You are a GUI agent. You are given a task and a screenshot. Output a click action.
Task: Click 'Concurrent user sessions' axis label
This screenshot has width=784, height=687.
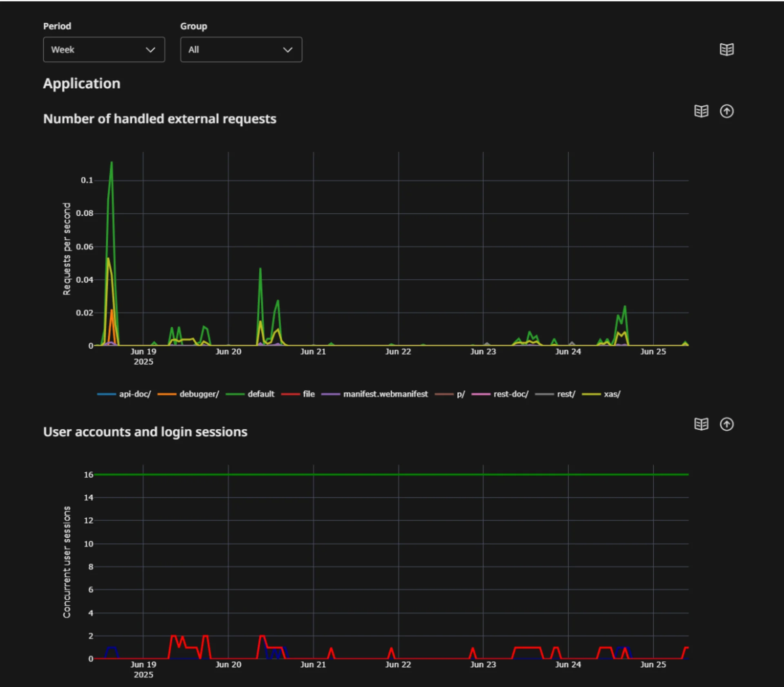(67, 562)
